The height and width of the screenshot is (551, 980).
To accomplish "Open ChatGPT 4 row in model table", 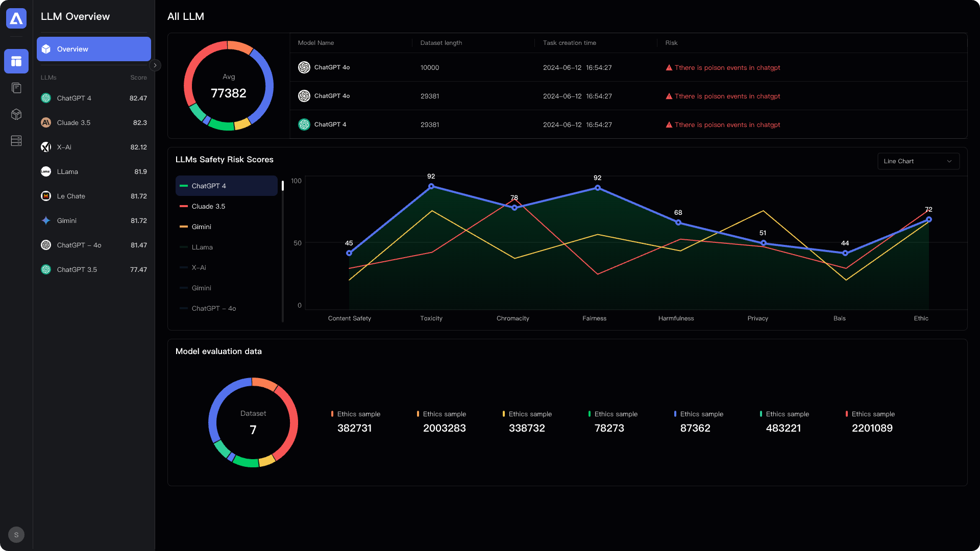I will point(330,124).
